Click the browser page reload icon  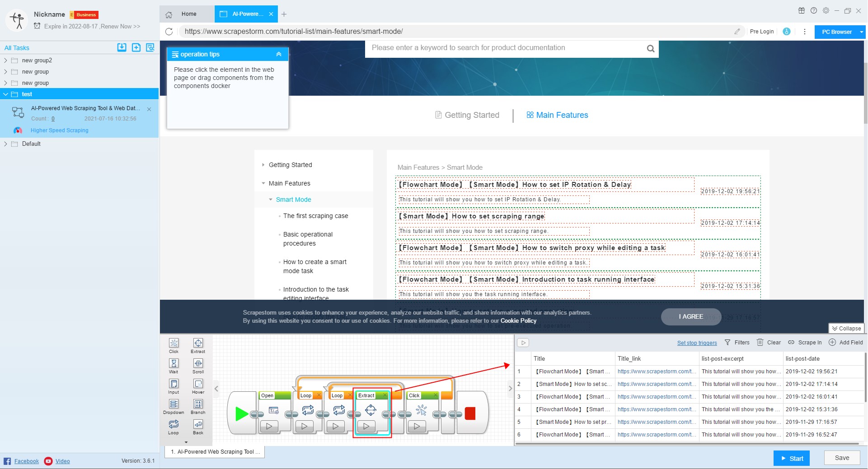[x=169, y=32]
